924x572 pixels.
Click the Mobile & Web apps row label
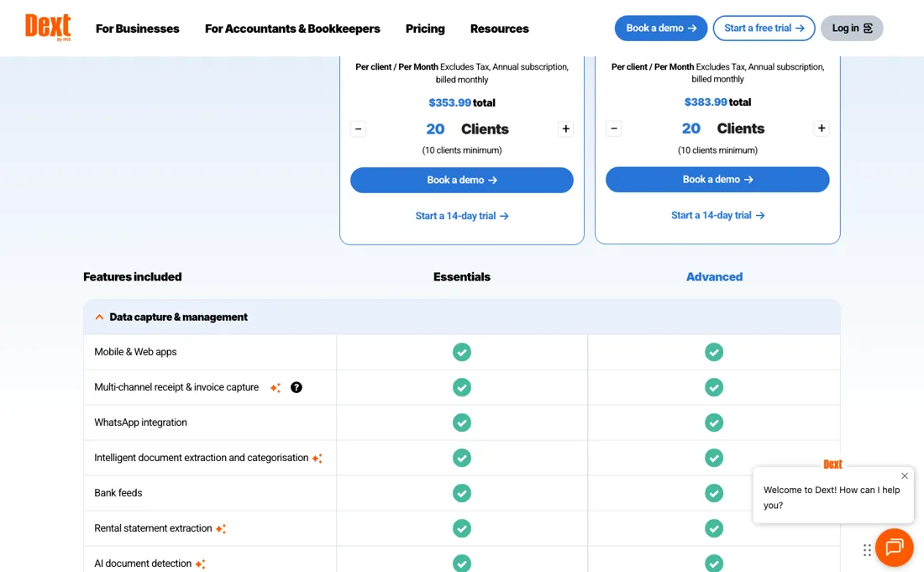click(135, 352)
